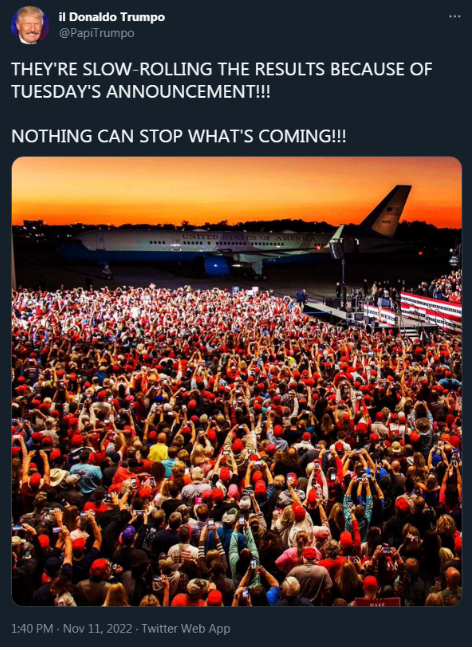Image resolution: width=472 pixels, height=650 pixels.
Task: Open the attached rally crowd photo
Action: pos(237,381)
